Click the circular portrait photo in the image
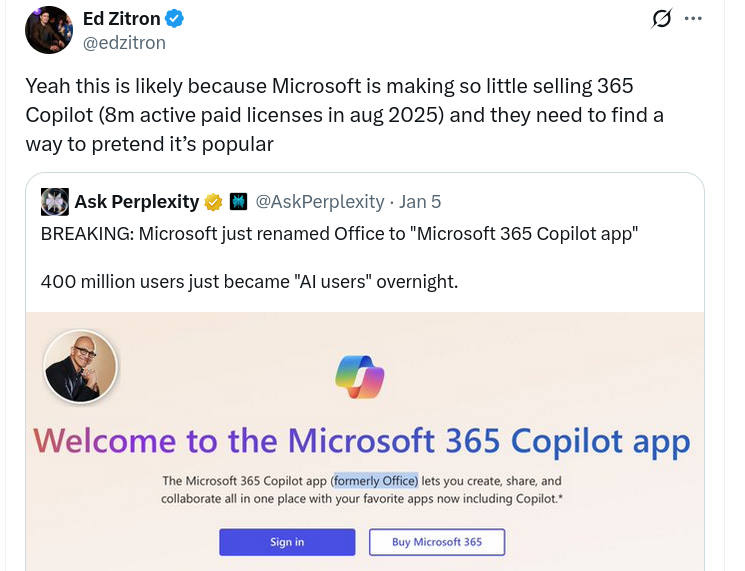This screenshot has width=745, height=571. (81, 366)
